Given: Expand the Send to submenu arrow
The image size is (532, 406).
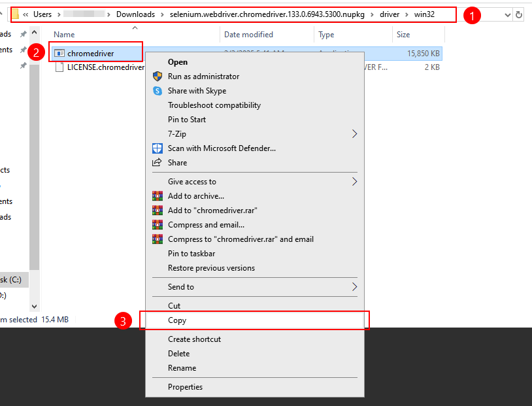Looking at the screenshot, I should click(x=354, y=287).
